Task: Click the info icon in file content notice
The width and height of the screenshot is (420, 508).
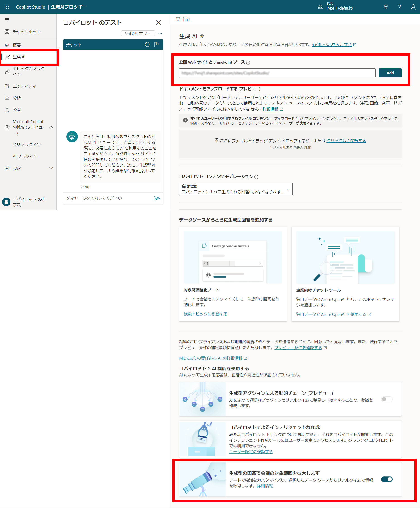Action: [x=185, y=120]
